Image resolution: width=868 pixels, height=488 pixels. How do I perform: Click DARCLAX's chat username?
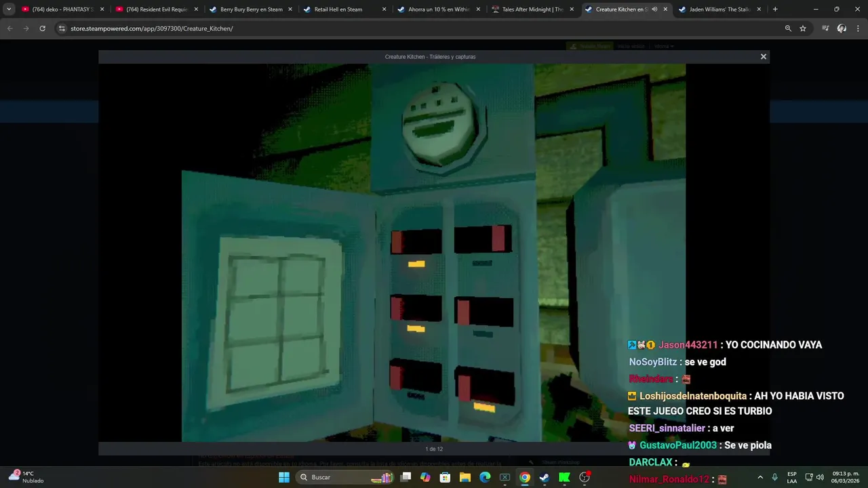[x=650, y=462]
